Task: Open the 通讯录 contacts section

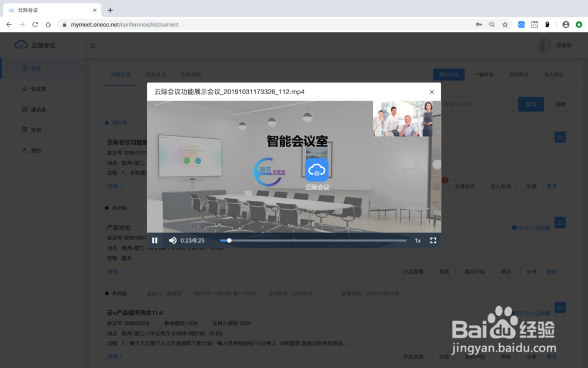Action: tap(35, 109)
